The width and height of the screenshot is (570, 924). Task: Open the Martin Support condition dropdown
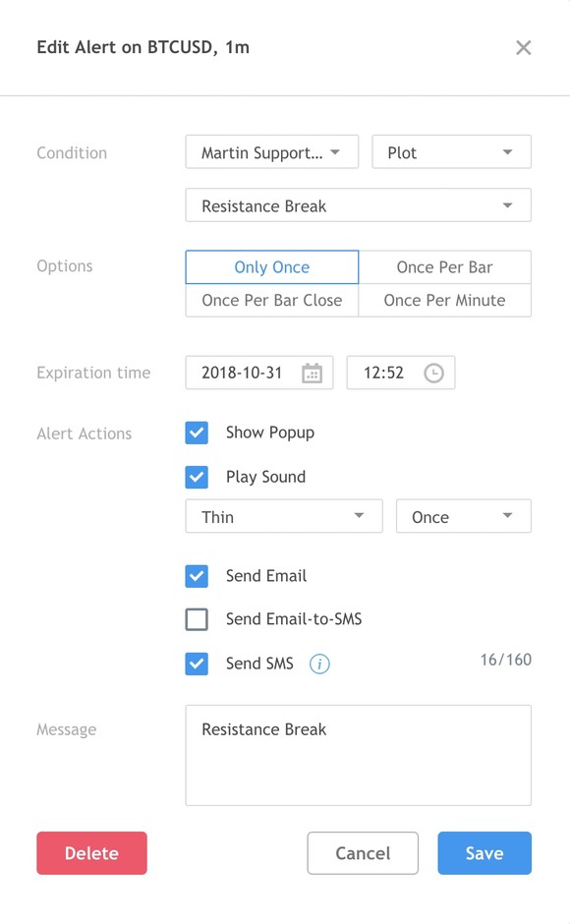click(x=272, y=152)
